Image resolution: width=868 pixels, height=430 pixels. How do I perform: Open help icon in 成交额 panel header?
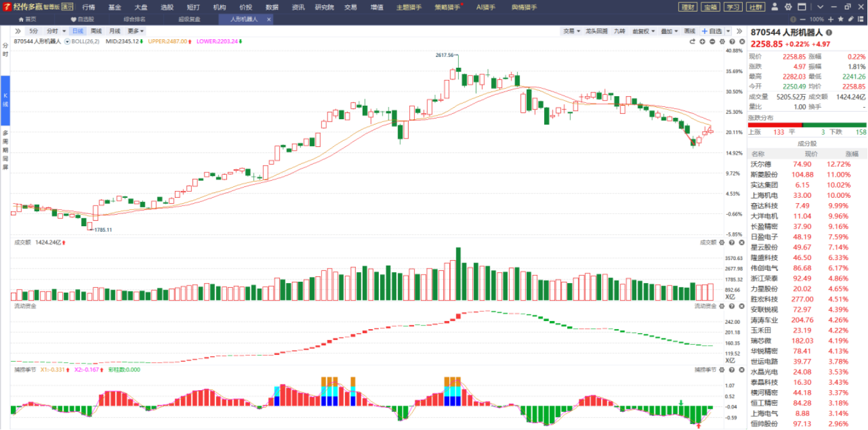[x=732, y=243]
